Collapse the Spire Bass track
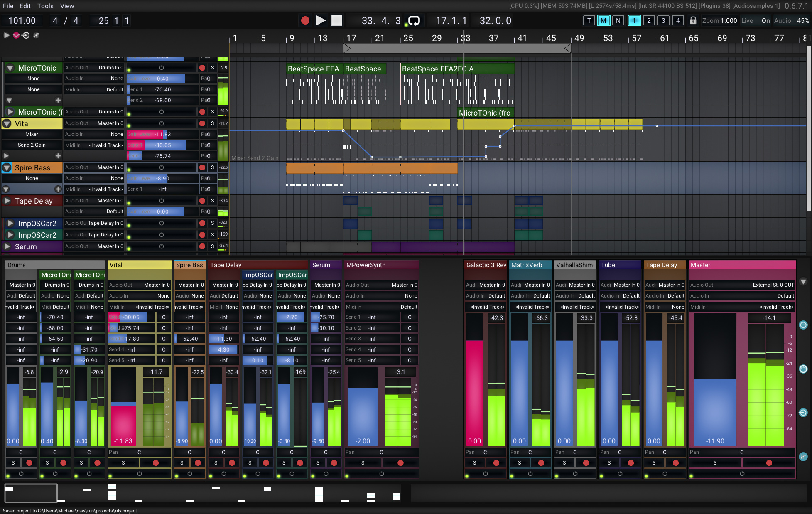 7,168
